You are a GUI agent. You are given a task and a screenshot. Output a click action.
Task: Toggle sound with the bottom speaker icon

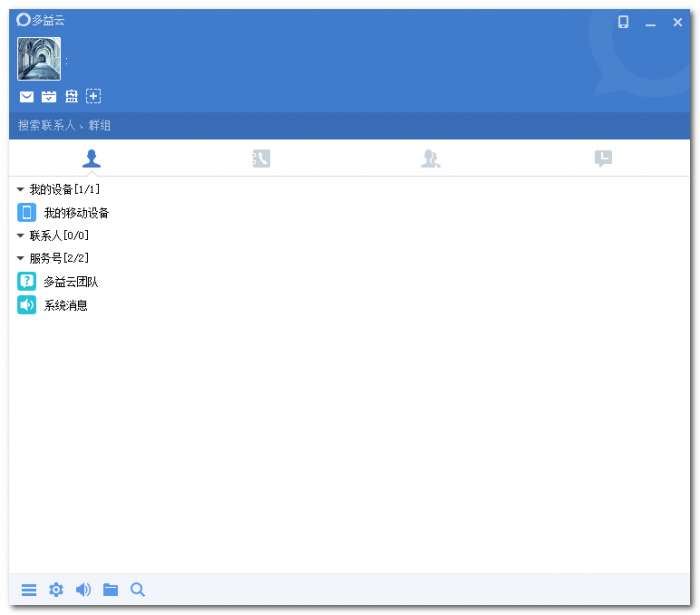pos(83,590)
